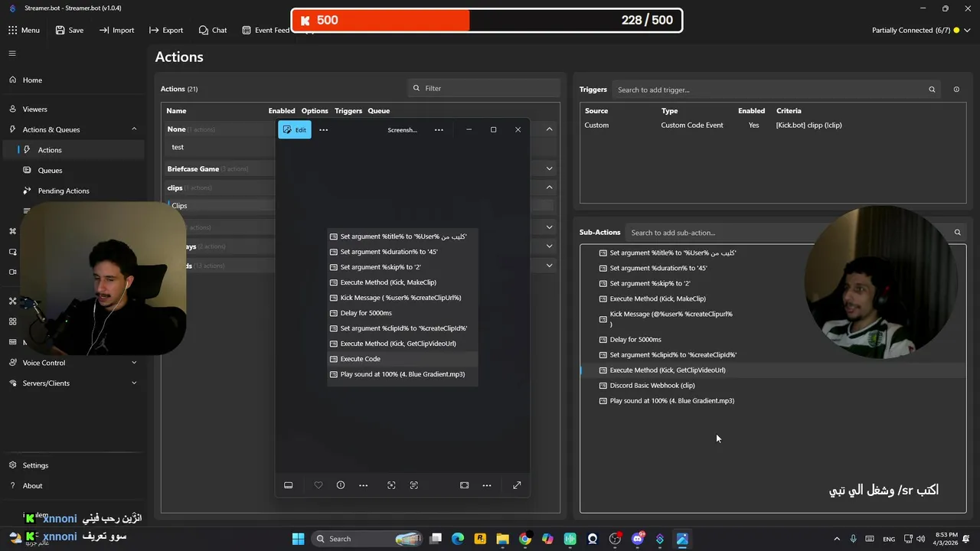Click the Import toolbar button
Screen dimensions: 980x551
[x=116, y=30]
